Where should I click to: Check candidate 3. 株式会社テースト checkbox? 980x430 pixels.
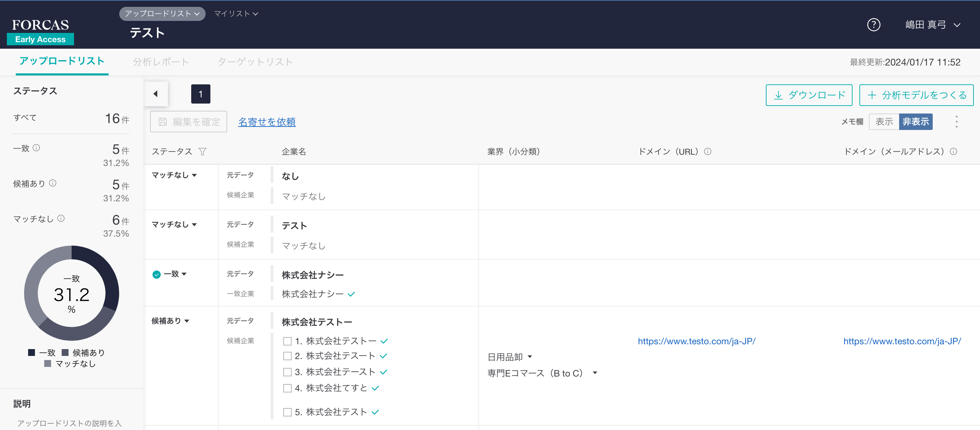point(287,372)
